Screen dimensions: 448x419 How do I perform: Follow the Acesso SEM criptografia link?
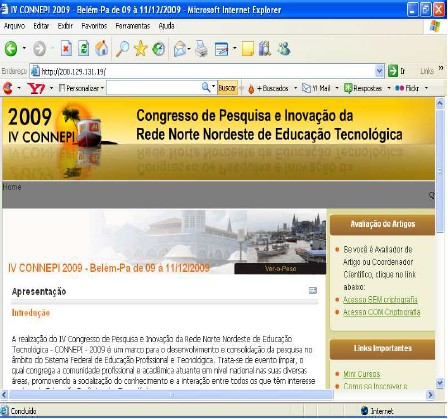pyautogui.click(x=380, y=299)
